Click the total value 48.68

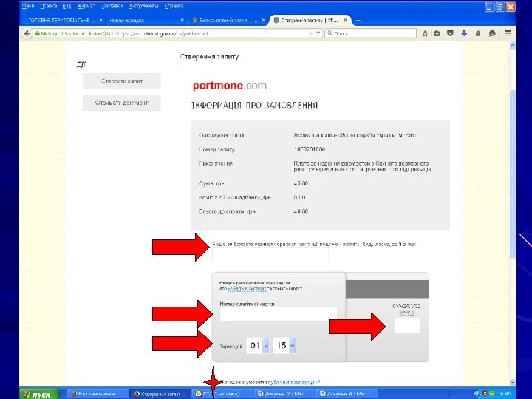coord(301,211)
